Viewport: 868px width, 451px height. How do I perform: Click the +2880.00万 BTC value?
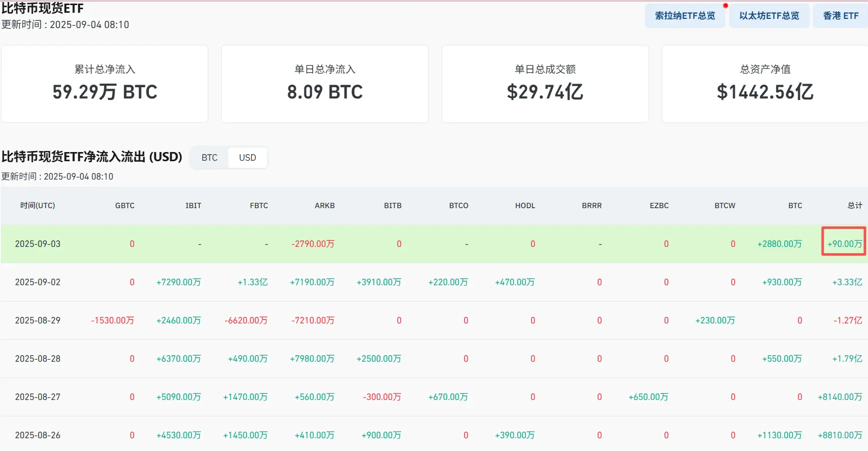[780, 244]
